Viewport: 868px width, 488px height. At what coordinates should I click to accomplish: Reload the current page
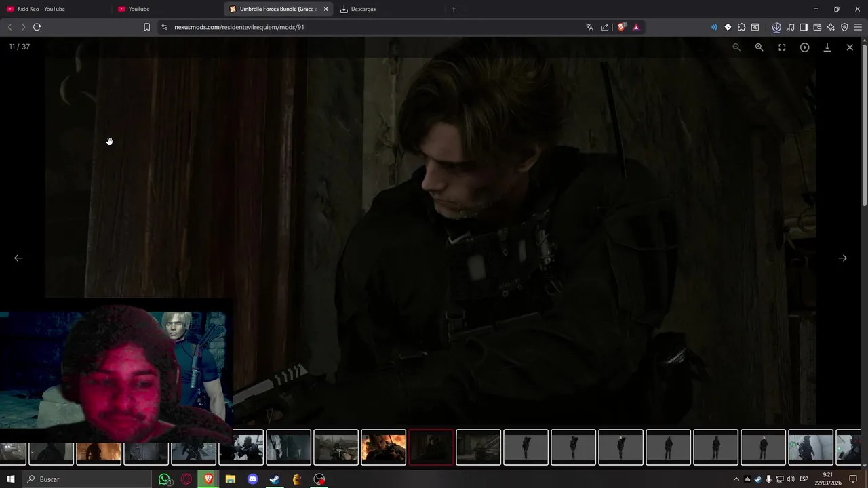pyautogui.click(x=37, y=27)
